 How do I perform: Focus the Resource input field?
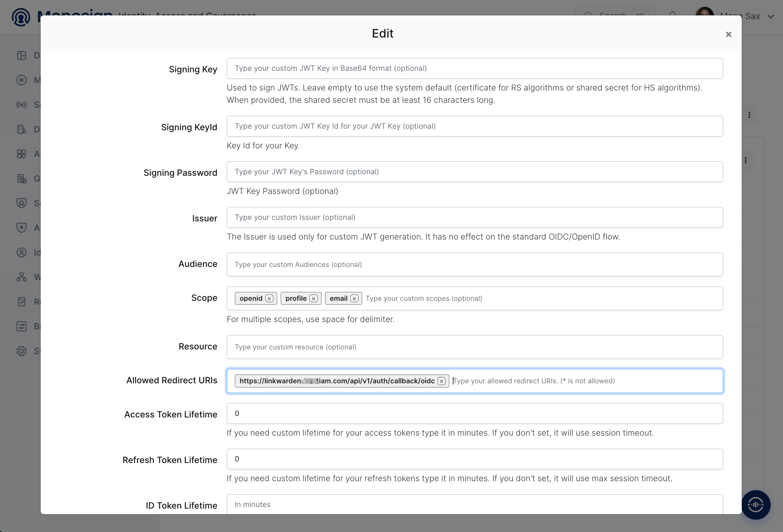click(474, 347)
